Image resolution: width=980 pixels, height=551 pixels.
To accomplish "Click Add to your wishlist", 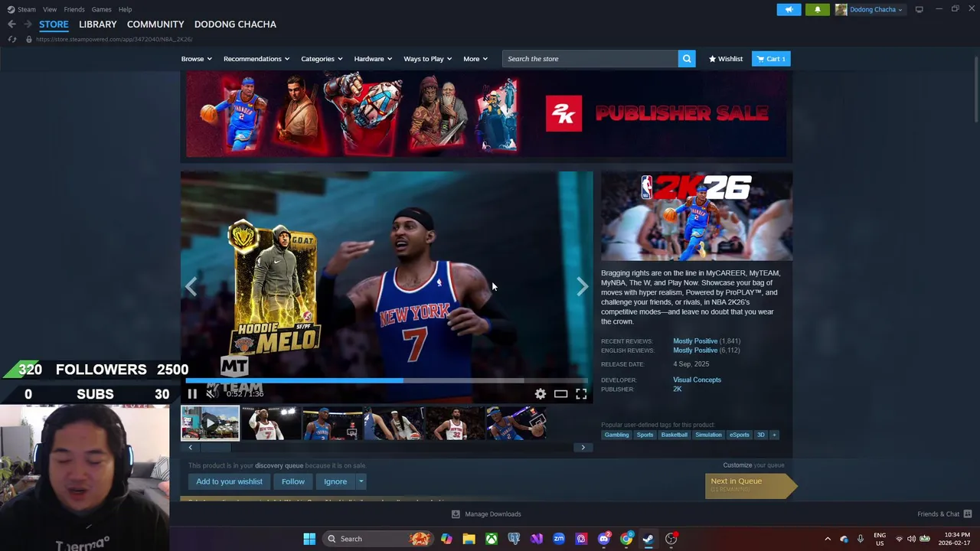I will pyautogui.click(x=229, y=481).
